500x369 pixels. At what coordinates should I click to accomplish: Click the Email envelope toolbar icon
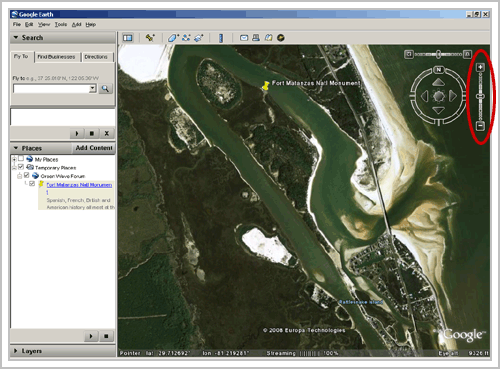coord(244,38)
